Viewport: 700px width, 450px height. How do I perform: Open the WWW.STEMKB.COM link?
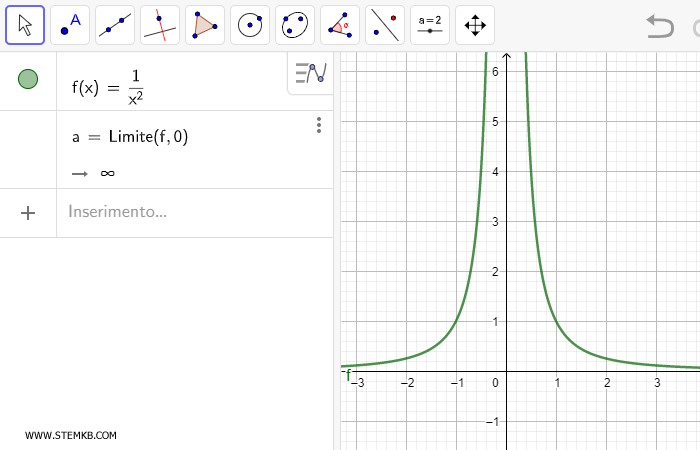pos(71,435)
